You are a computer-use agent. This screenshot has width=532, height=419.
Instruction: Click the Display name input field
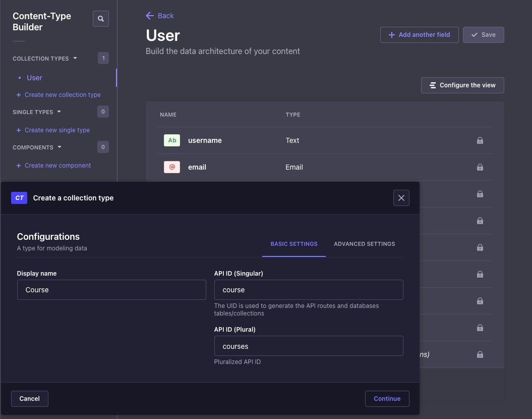click(111, 290)
